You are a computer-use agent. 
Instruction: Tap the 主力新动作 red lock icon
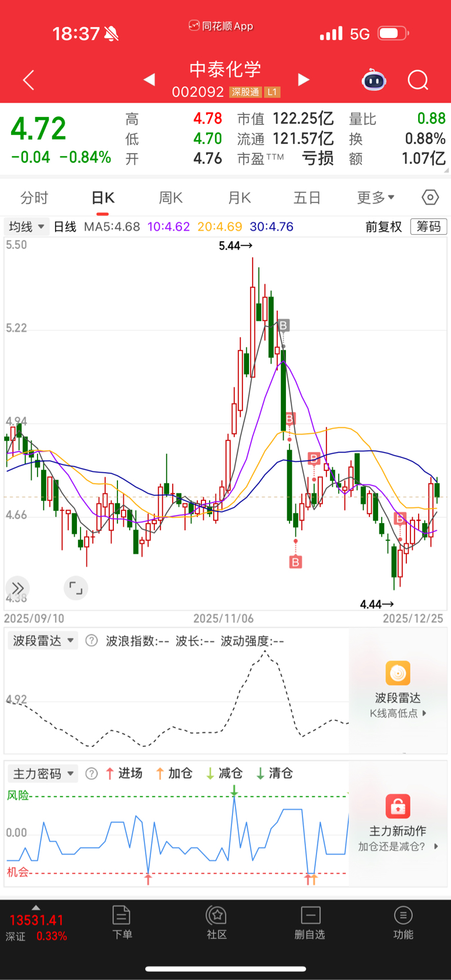point(398,806)
